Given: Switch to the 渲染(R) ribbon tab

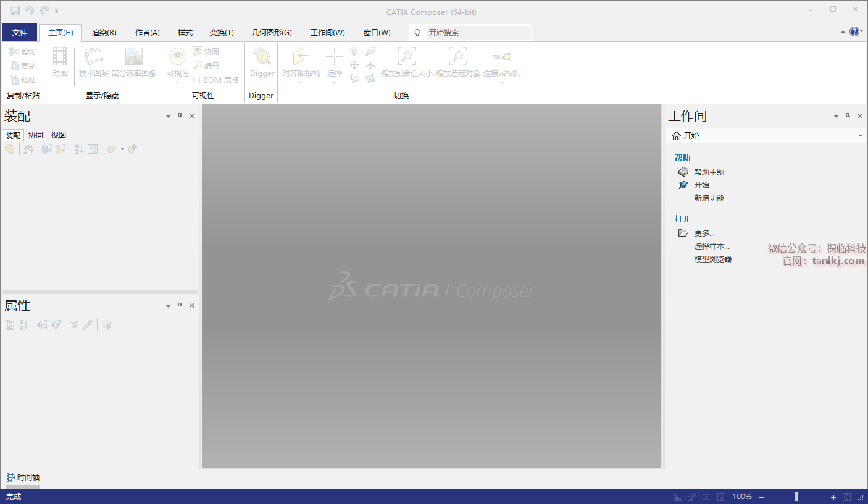Looking at the screenshot, I should click(x=104, y=33).
